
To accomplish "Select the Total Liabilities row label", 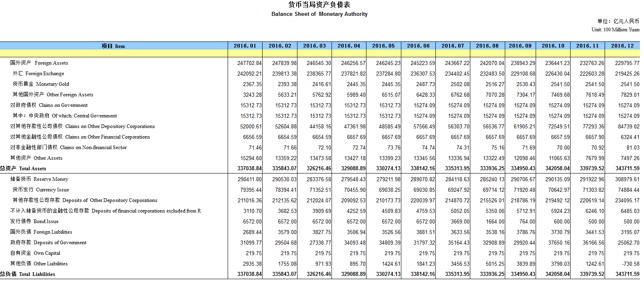I will point(28,274).
